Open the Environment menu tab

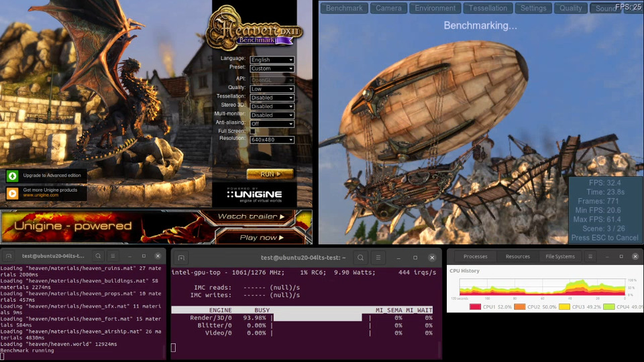(435, 8)
